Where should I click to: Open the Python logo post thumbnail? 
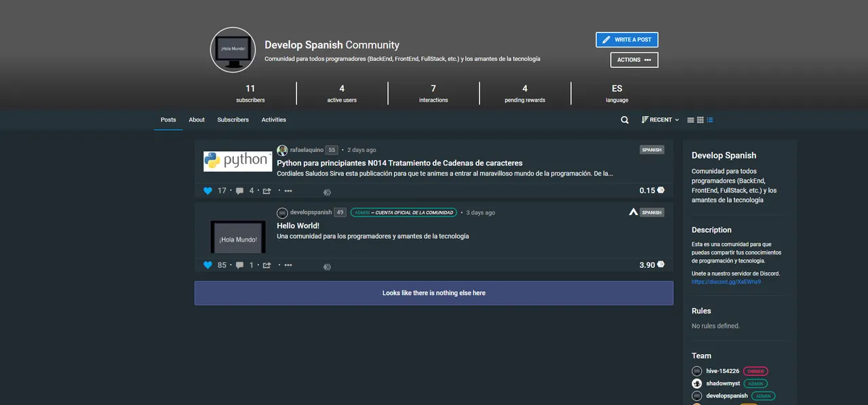[238, 161]
